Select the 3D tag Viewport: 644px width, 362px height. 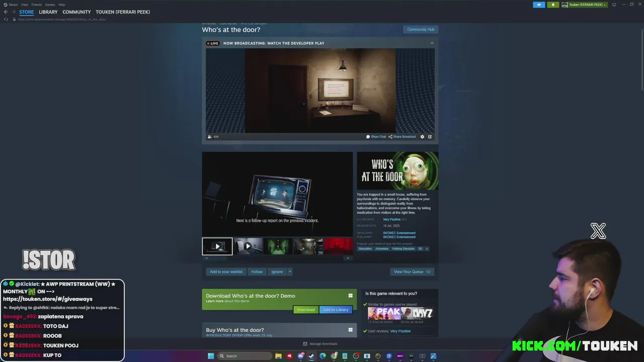tap(420, 248)
